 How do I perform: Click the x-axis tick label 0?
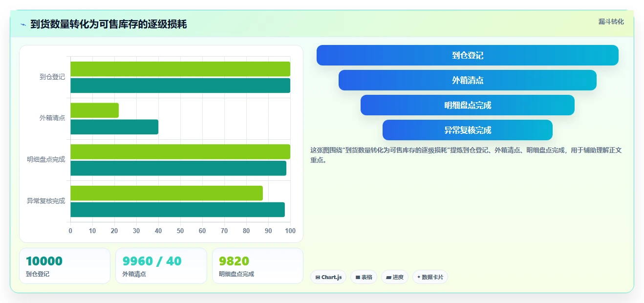click(70, 231)
